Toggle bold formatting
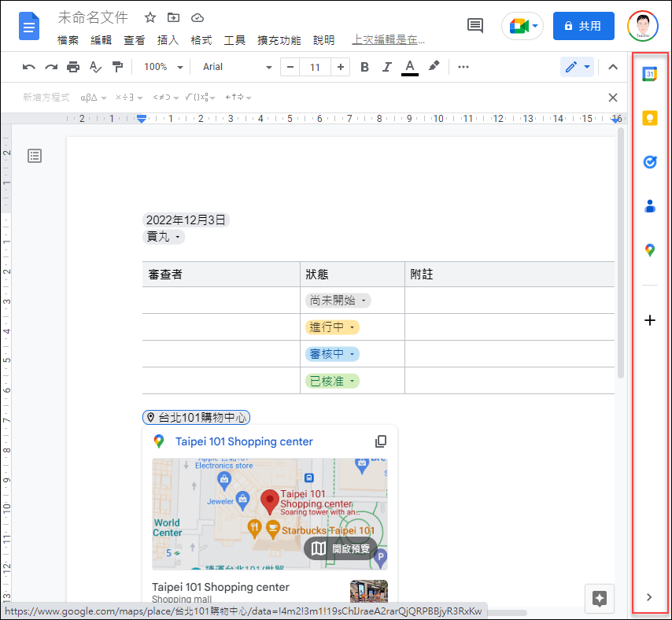 [x=364, y=67]
